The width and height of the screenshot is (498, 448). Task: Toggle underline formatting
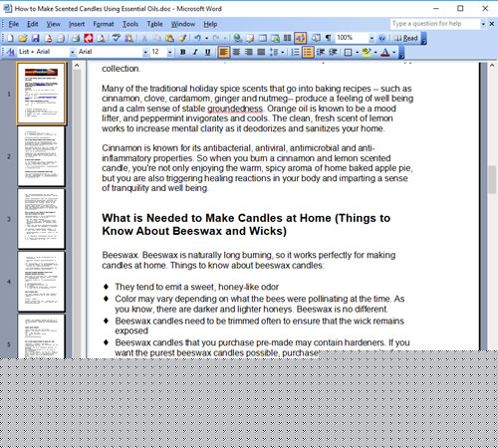(208, 52)
